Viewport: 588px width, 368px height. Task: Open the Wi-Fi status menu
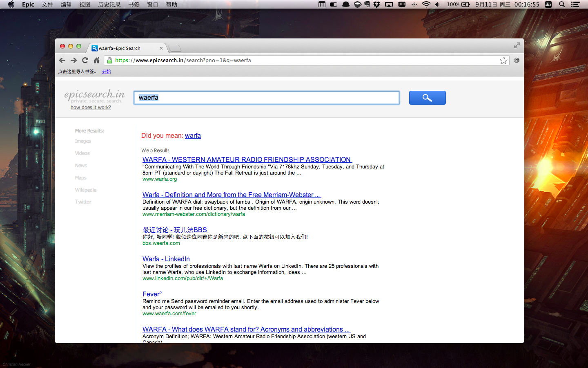point(426,4)
